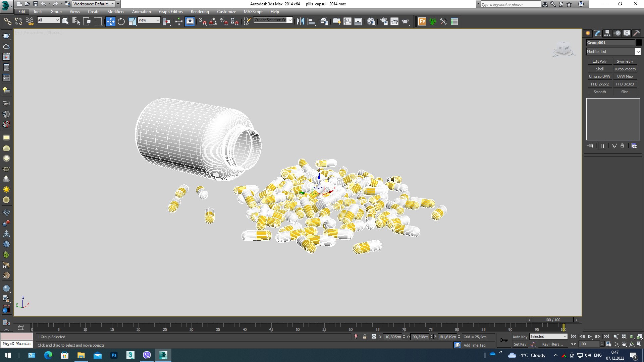Click the ViewCube in the viewport
The image size is (644, 362).
pos(563,49)
